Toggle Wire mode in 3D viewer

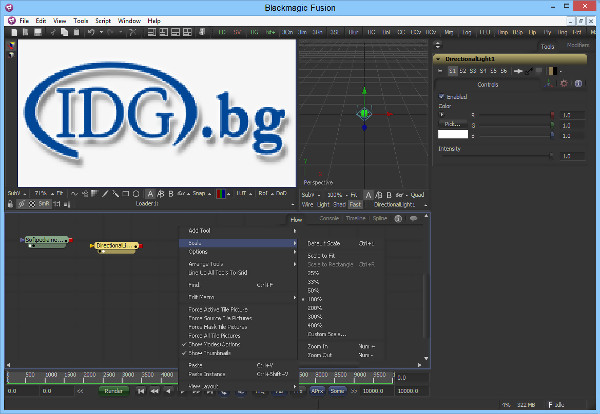point(307,205)
